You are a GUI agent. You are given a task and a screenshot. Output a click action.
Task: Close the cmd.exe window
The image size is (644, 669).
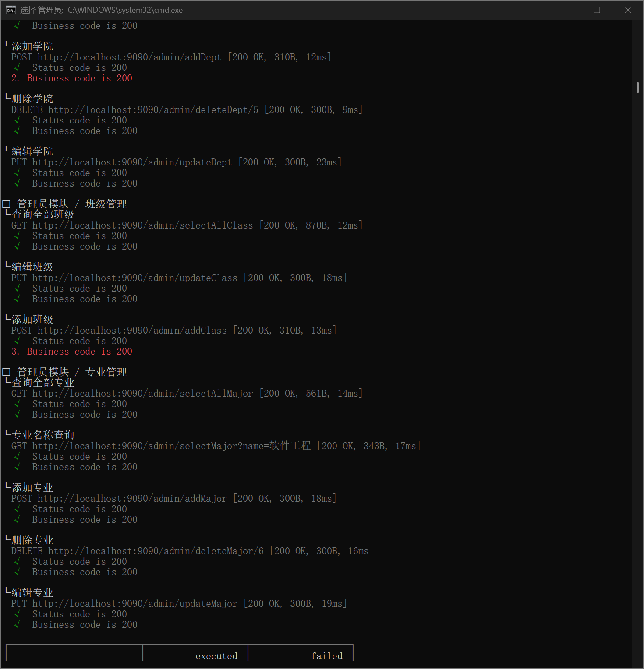point(628,10)
